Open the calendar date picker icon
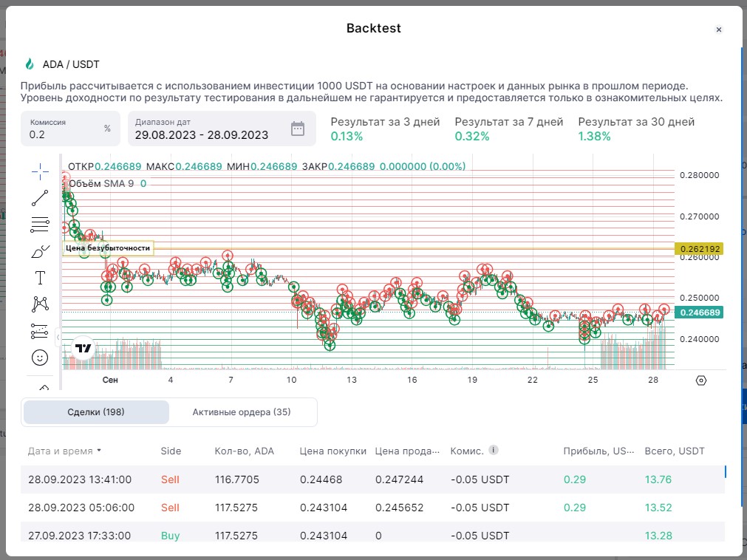 pyautogui.click(x=298, y=129)
